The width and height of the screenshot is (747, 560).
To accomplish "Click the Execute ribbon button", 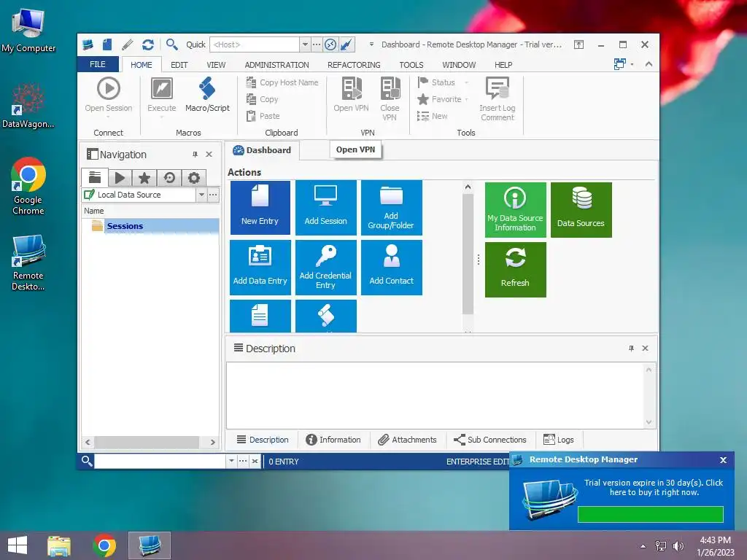I will click(161, 97).
